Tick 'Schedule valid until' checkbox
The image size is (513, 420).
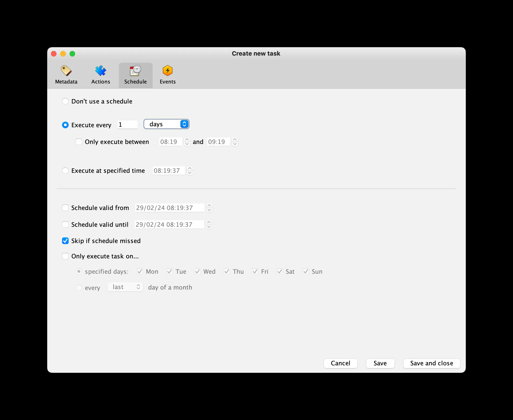65,224
